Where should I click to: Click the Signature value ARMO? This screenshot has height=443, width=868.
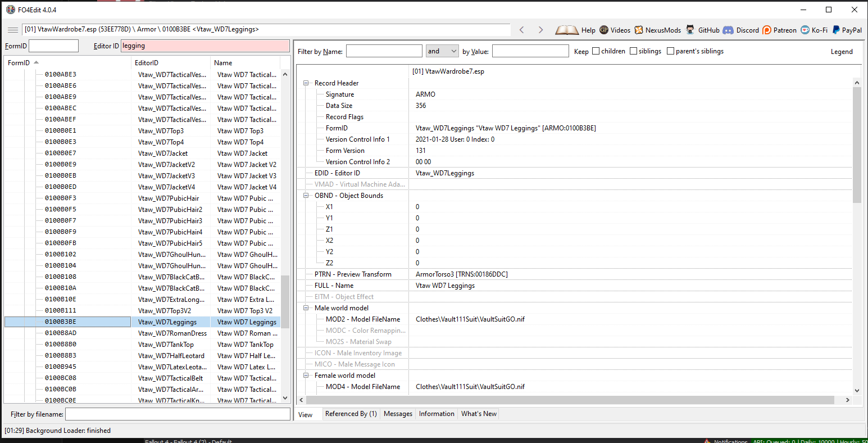425,94
